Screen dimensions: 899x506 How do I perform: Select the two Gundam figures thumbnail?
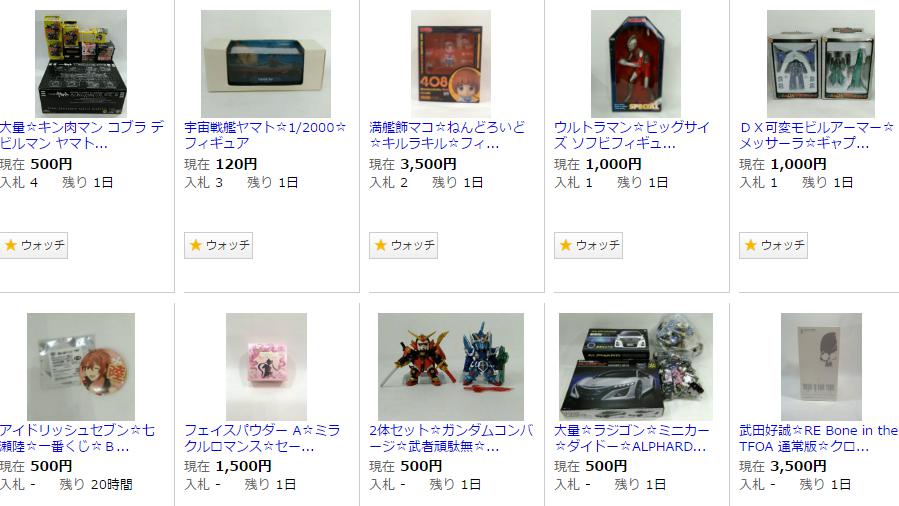[451, 367]
